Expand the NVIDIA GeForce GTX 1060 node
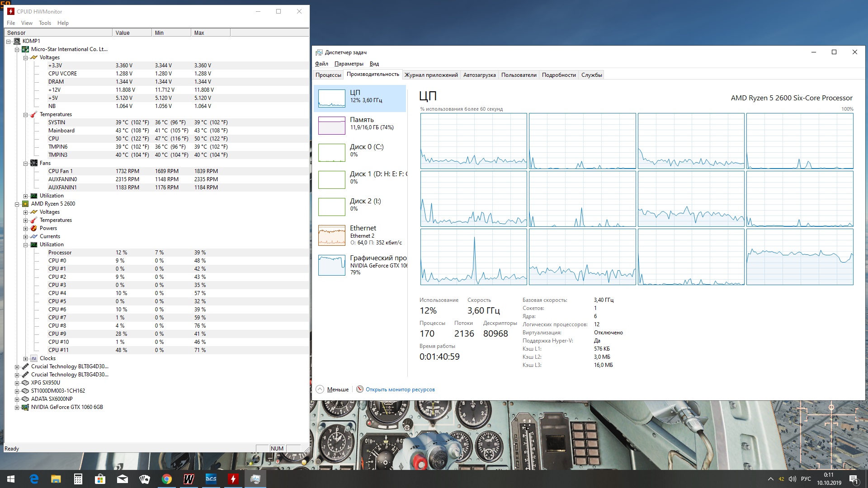 (x=17, y=408)
